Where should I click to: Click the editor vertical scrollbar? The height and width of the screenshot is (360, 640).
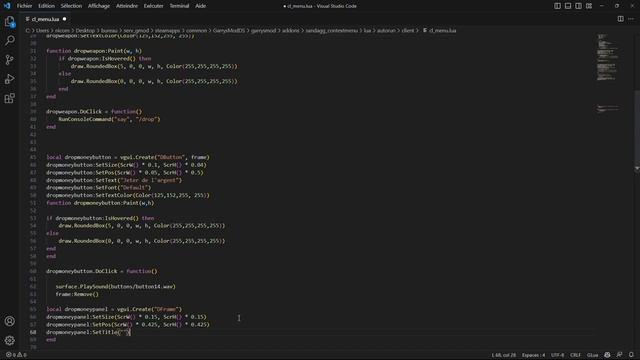tap(637, 131)
